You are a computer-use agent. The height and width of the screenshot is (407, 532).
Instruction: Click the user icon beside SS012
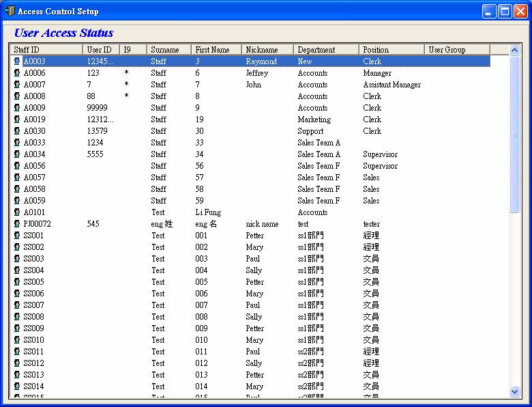[17, 363]
